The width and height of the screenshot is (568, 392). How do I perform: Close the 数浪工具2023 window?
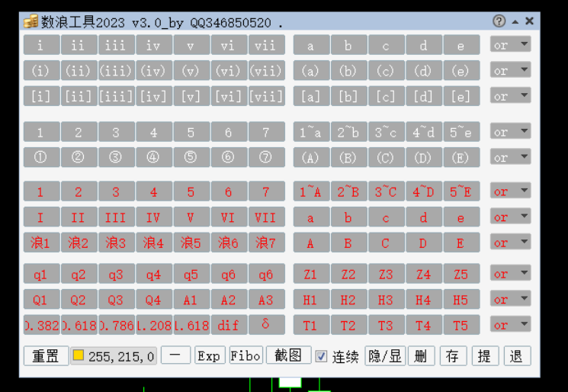click(529, 21)
